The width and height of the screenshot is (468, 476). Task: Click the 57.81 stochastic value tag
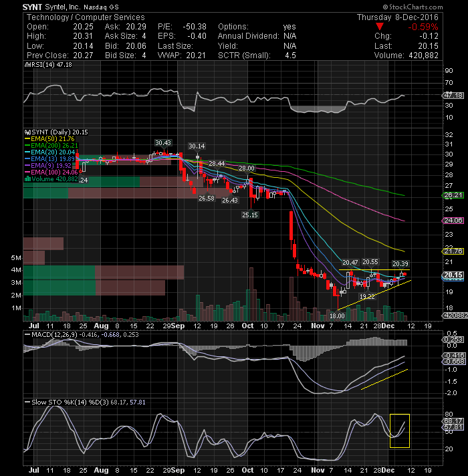click(x=453, y=427)
